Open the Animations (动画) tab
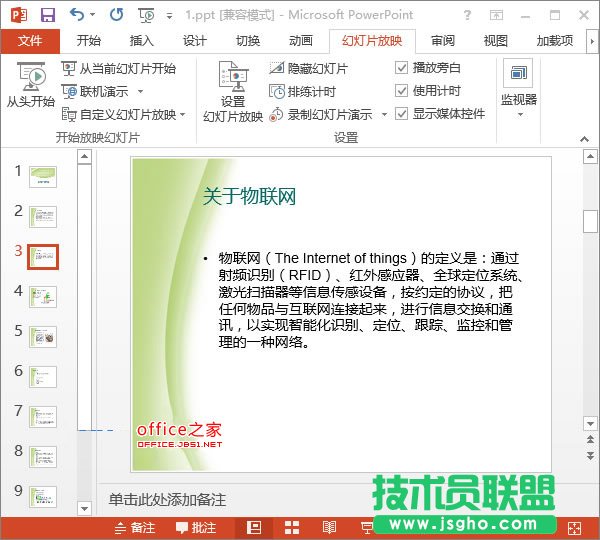Image resolution: width=600 pixels, height=540 pixels. (301, 41)
